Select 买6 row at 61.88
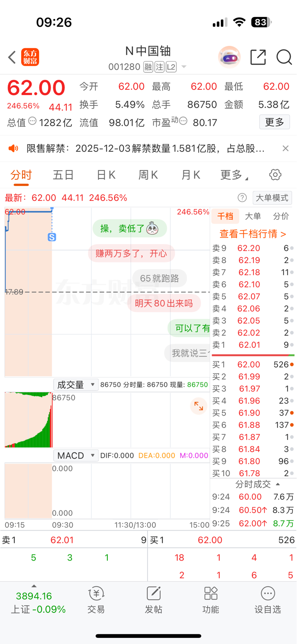Screen dimensions: 297x644 point(253,425)
